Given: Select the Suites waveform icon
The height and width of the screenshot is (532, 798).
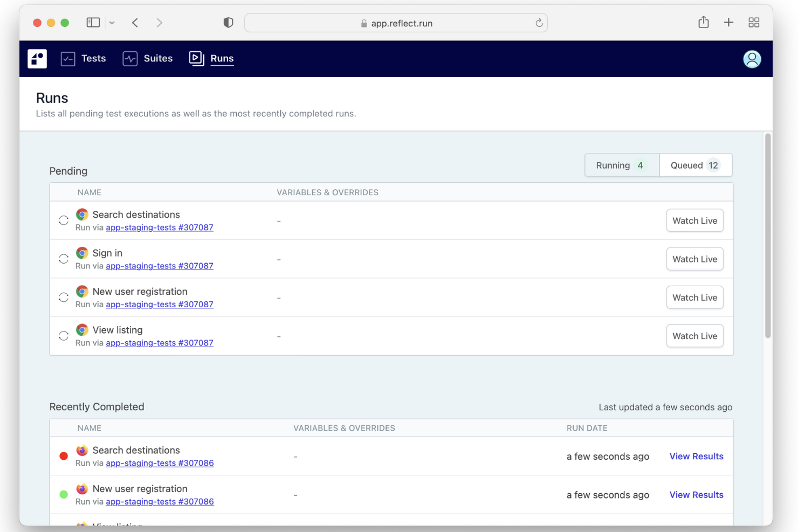Looking at the screenshot, I should pos(130,58).
